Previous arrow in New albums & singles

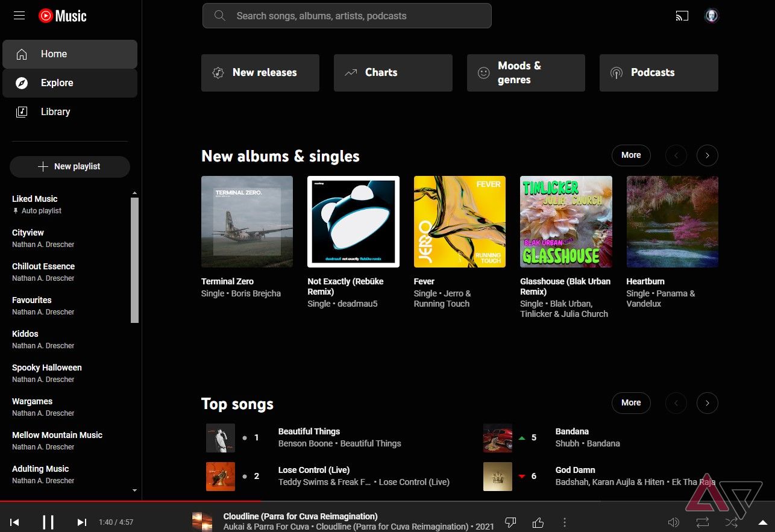(x=676, y=155)
